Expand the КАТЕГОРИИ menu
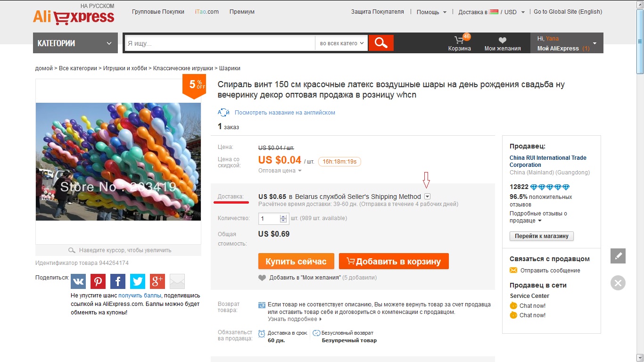The image size is (644, 362). (x=75, y=43)
